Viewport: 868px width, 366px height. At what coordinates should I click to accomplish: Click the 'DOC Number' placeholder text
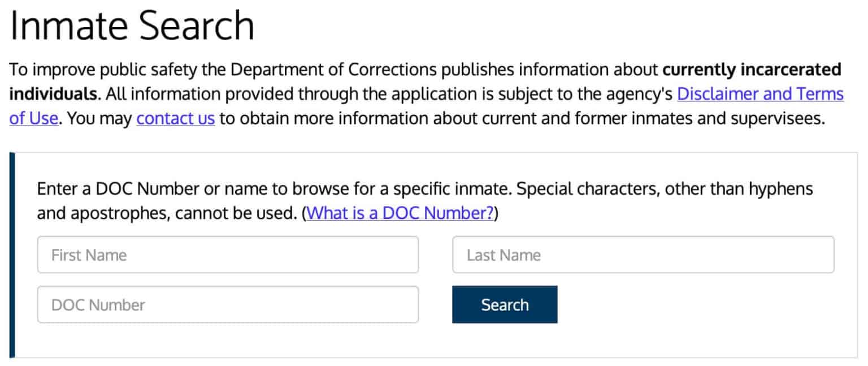pyautogui.click(x=98, y=305)
